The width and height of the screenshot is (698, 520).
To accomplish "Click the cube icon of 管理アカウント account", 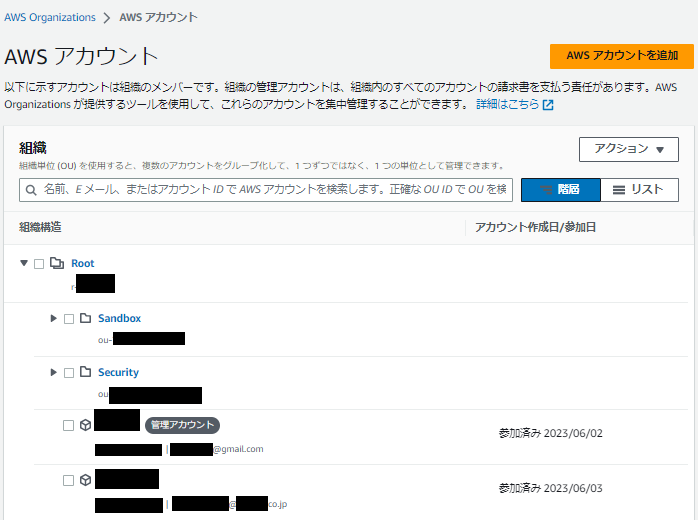I will [85, 425].
